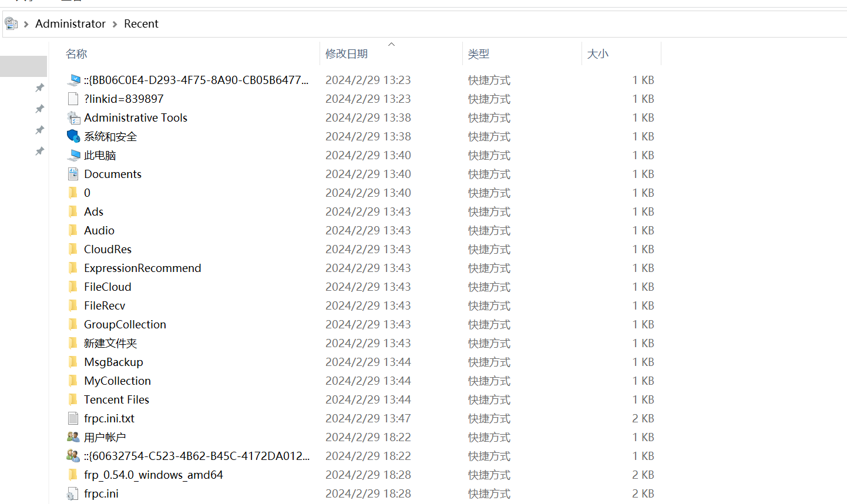Select the Tencent Files folder icon
The height and width of the screenshot is (504, 847).
tap(73, 399)
